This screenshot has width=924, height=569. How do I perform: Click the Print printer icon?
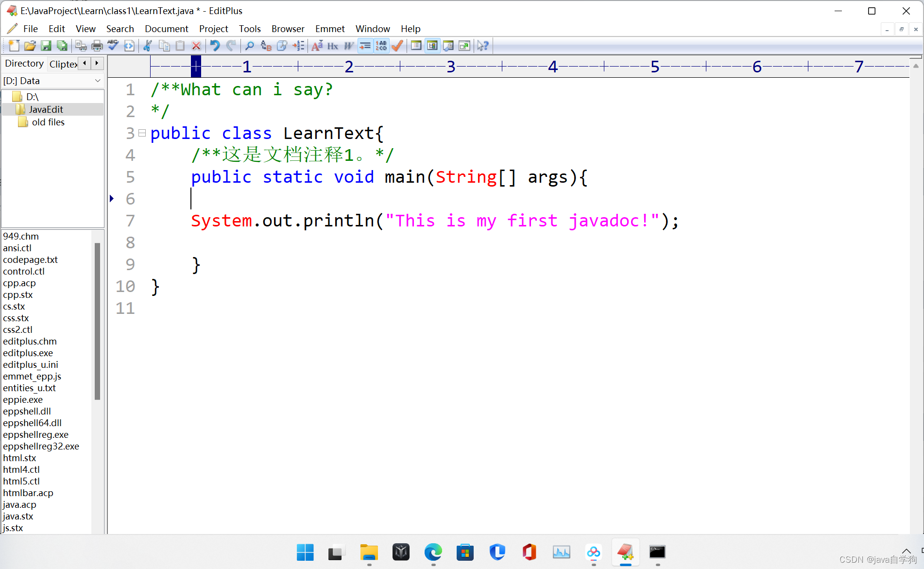coord(97,46)
